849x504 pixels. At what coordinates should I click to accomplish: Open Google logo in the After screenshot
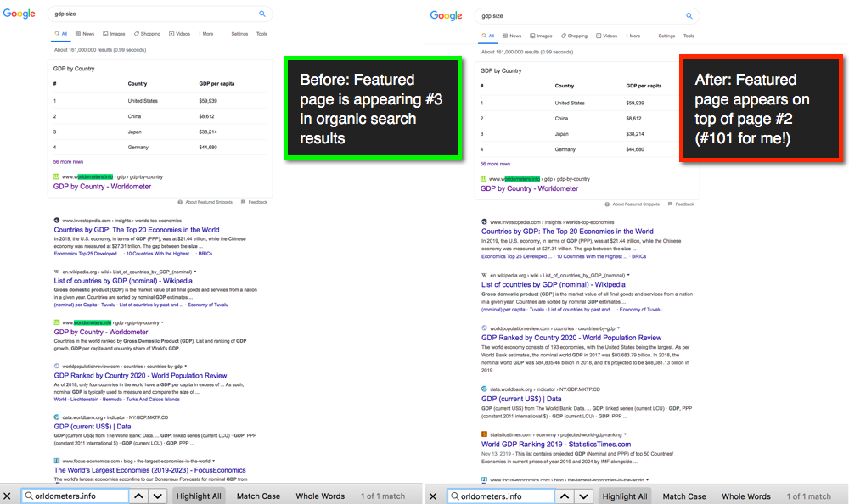447,16
